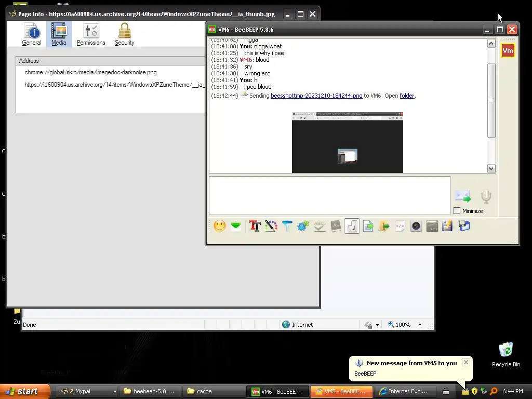Enable the Minimize checkbox
The width and height of the screenshot is (532, 399).
coord(457,211)
